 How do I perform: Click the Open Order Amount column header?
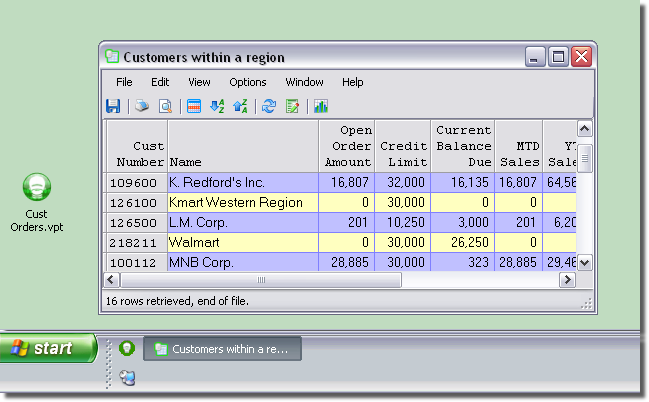pos(347,146)
